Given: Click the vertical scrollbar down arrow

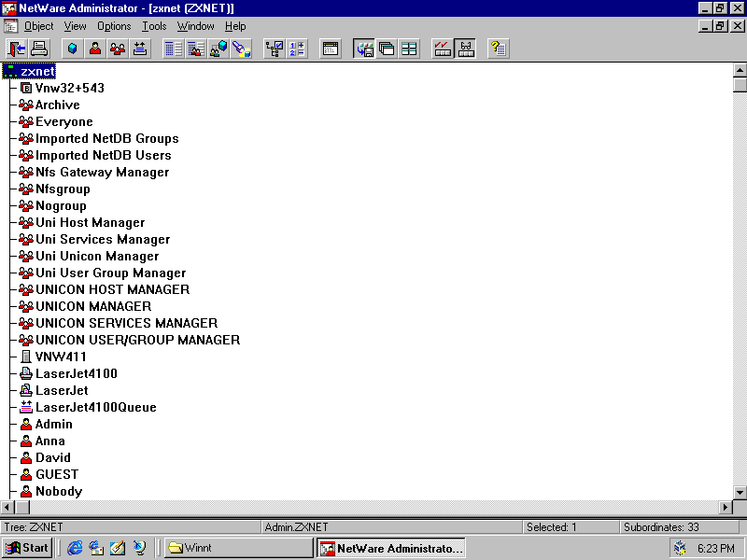Looking at the screenshot, I should click(740, 493).
